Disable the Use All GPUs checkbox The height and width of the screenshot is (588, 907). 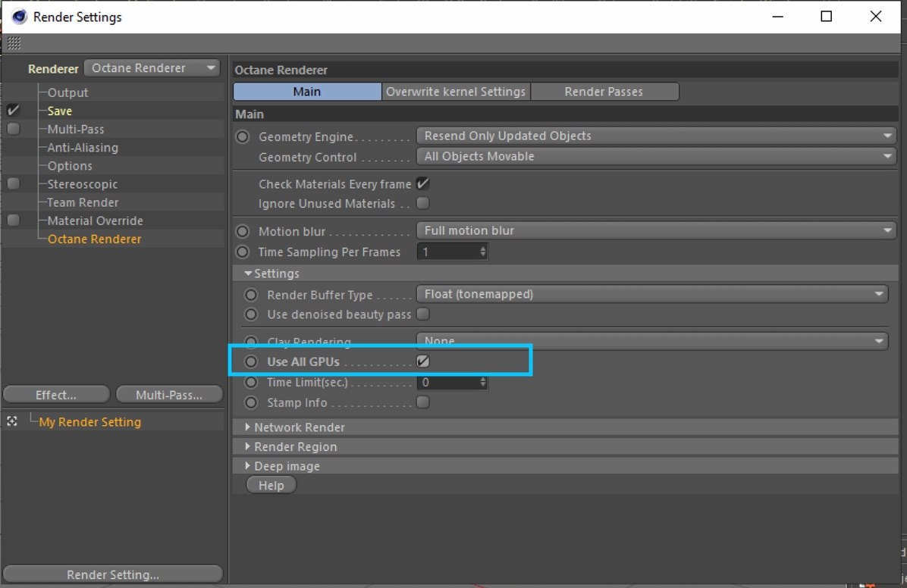[423, 361]
